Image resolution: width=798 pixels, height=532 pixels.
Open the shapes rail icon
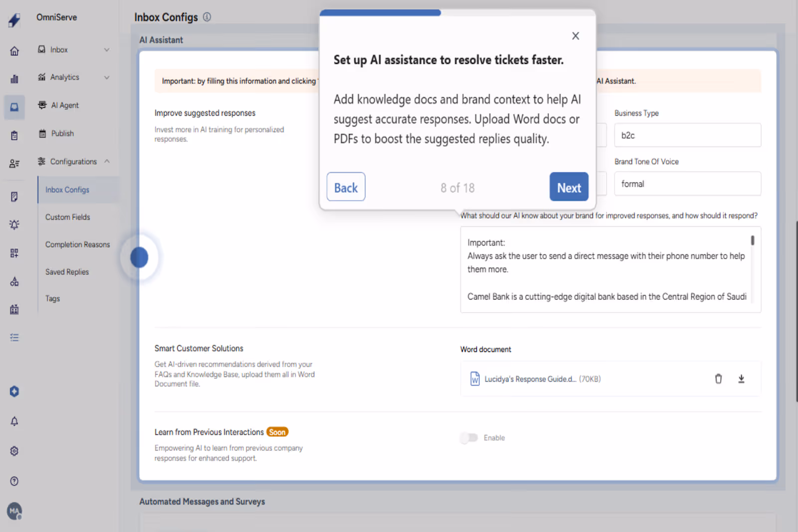tap(14, 281)
